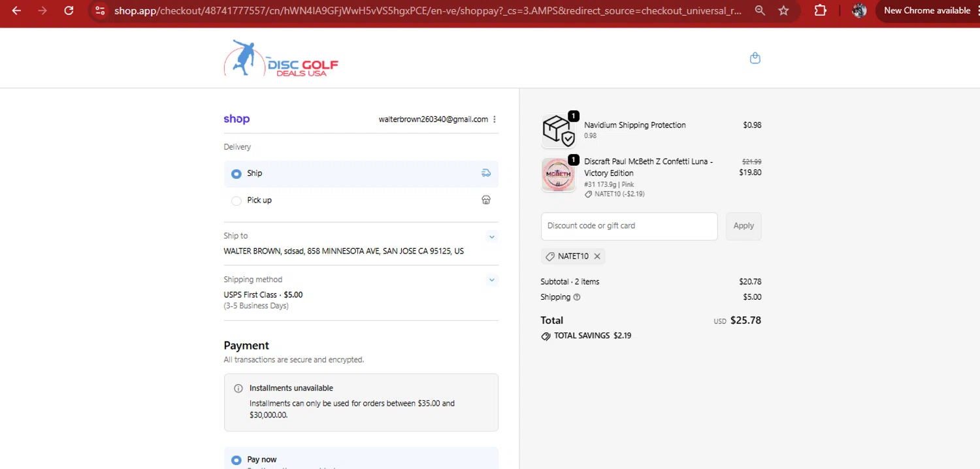Image resolution: width=980 pixels, height=469 pixels.
Task: Click the store pickup icon
Action: [x=486, y=200]
